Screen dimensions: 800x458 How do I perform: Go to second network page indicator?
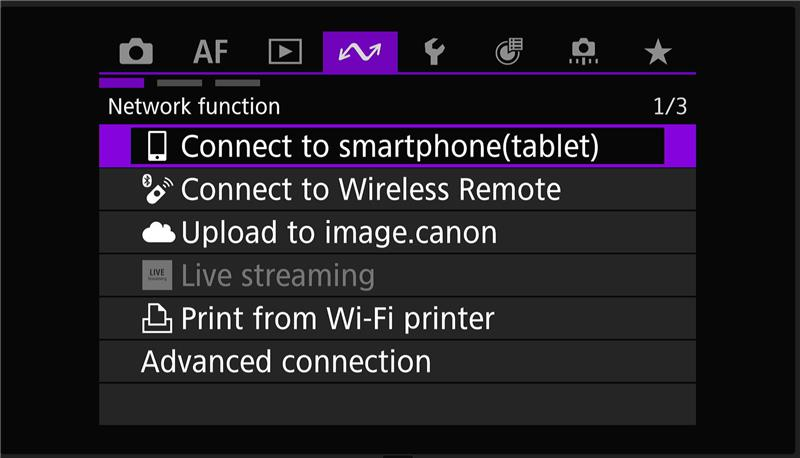click(x=180, y=83)
